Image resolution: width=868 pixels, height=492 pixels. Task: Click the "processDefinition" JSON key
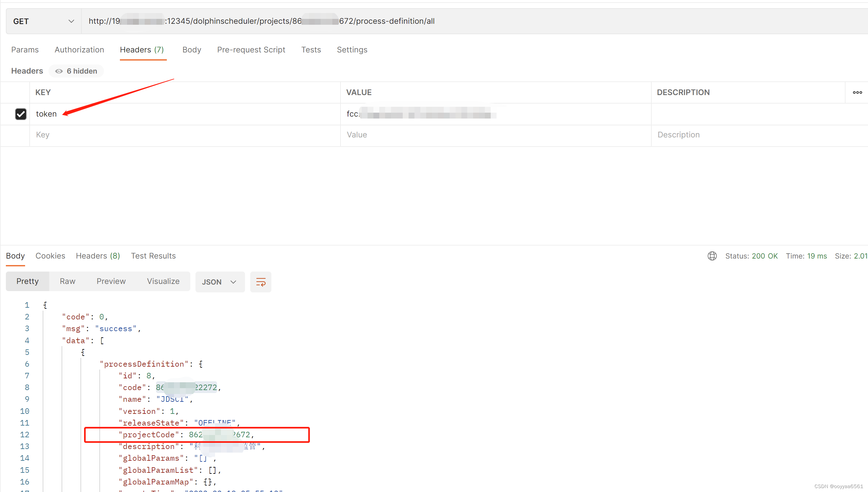click(x=144, y=364)
